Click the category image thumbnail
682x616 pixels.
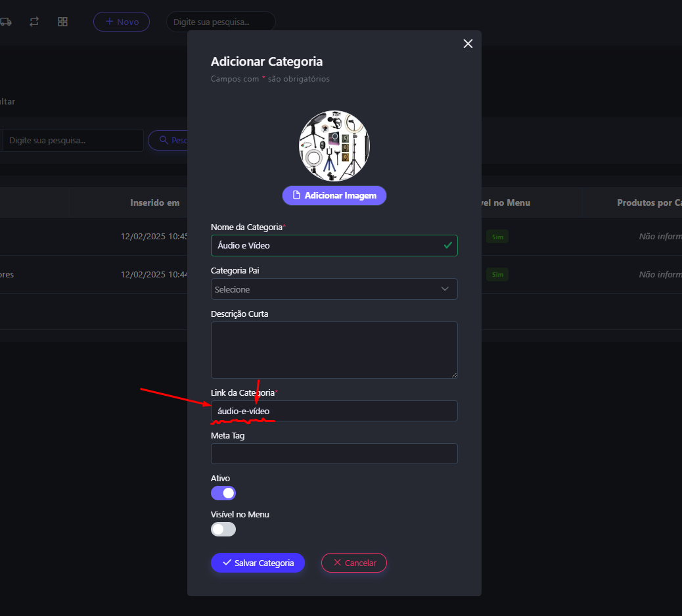(334, 146)
